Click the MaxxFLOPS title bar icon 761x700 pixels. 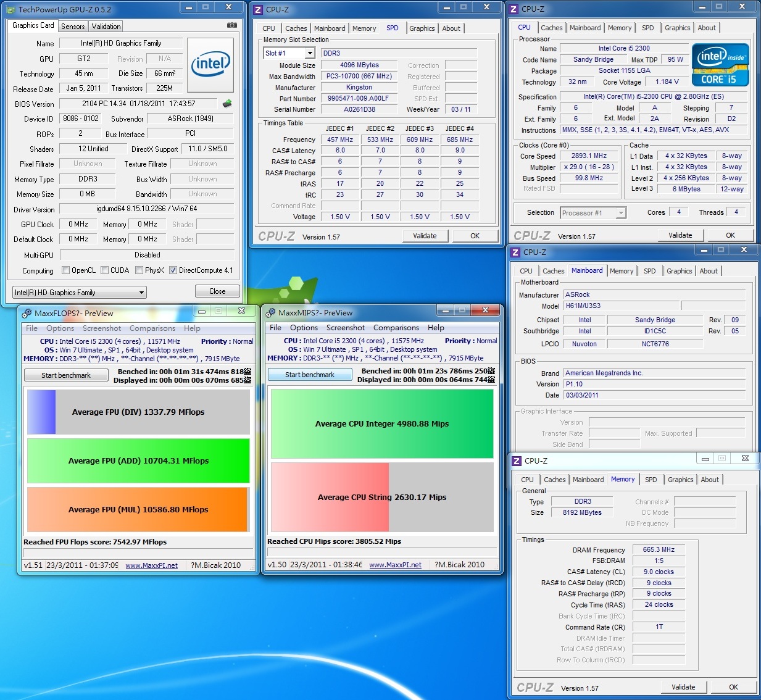pyautogui.click(x=27, y=313)
